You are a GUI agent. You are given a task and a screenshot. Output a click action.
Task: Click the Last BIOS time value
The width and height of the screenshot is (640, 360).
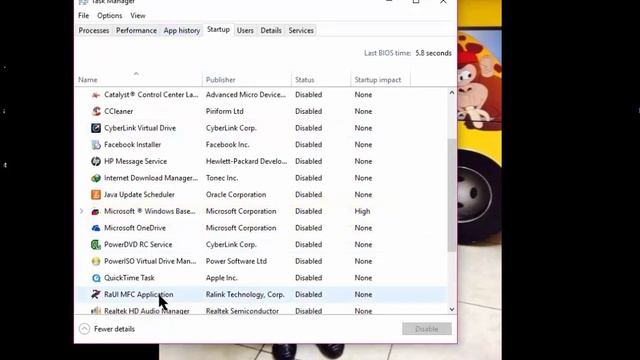(433, 53)
